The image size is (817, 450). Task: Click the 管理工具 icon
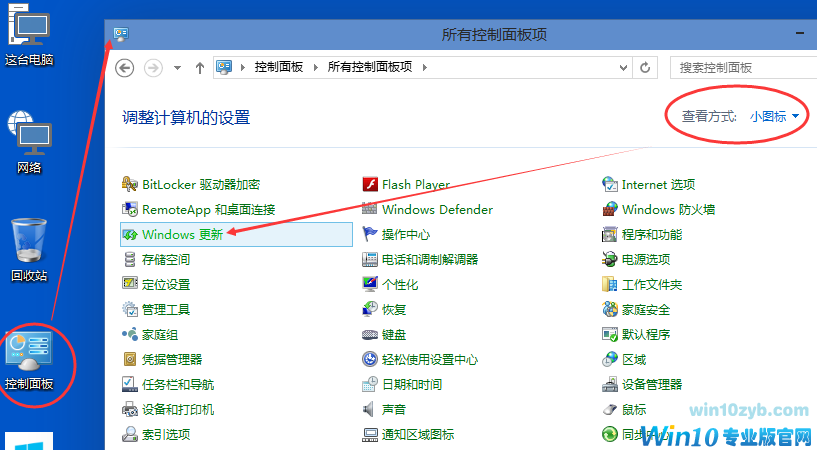[x=130, y=309]
